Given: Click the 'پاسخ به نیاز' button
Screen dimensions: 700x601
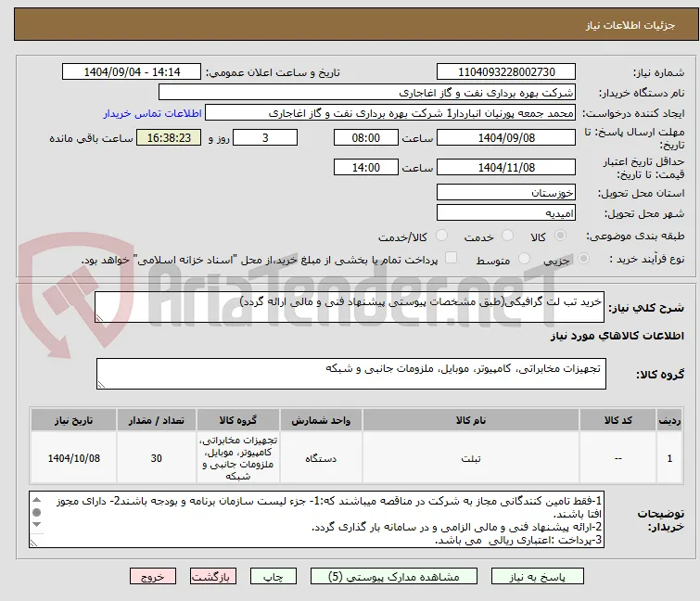Looking at the screenshot, I should (537, 577).
